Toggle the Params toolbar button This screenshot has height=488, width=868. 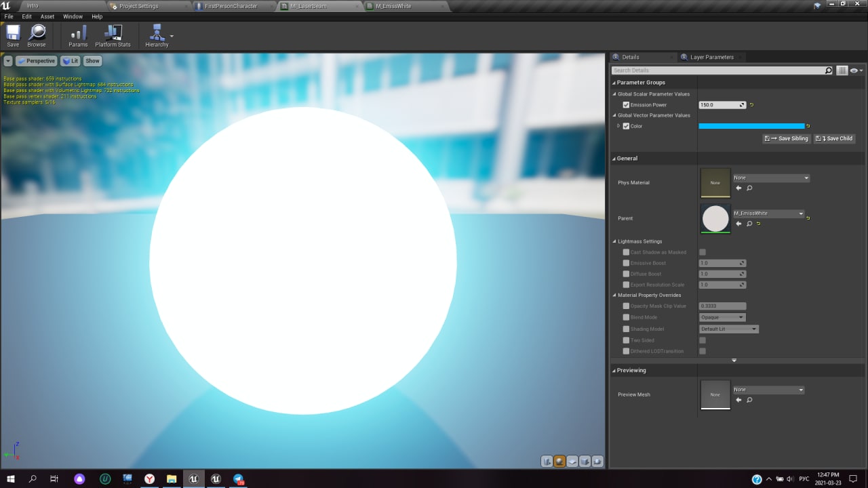[x=78, y=36]
